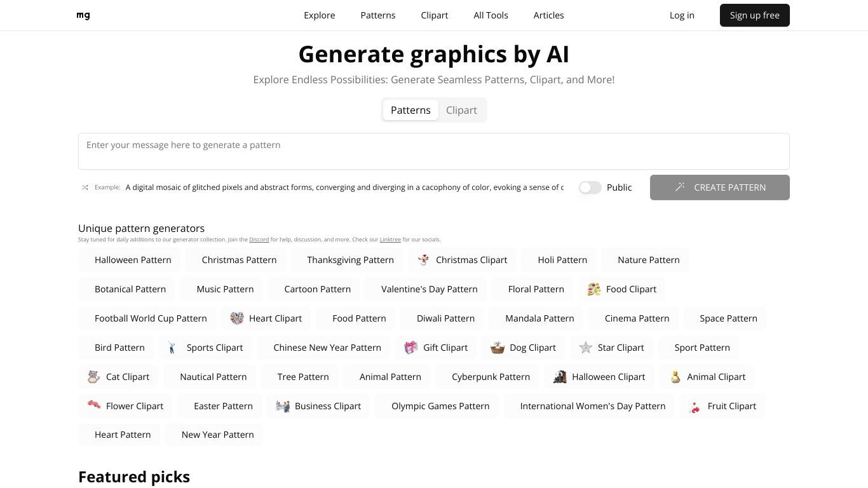868x488 pixels.
Task: Click the shuffle example icon
Action: coord(85,187)
